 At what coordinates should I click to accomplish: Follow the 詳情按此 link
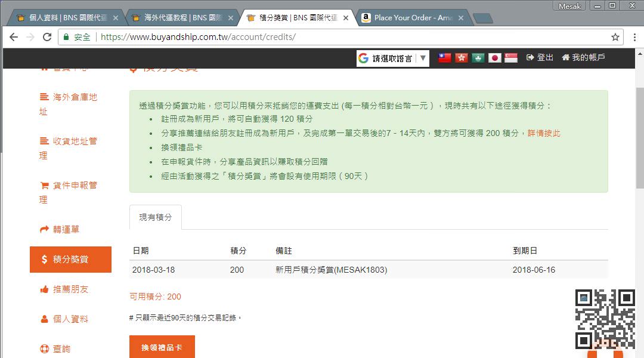544,133
